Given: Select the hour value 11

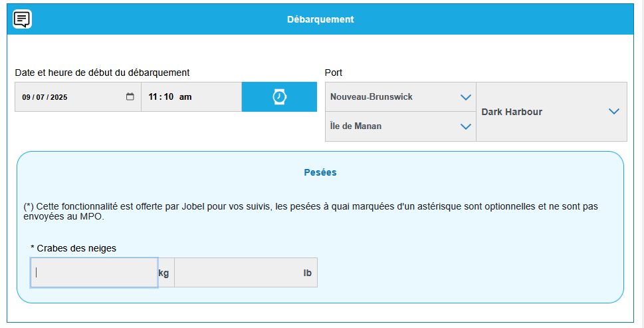Looking at the screenshot, I should pyautogui.click(x=154, y=97).
